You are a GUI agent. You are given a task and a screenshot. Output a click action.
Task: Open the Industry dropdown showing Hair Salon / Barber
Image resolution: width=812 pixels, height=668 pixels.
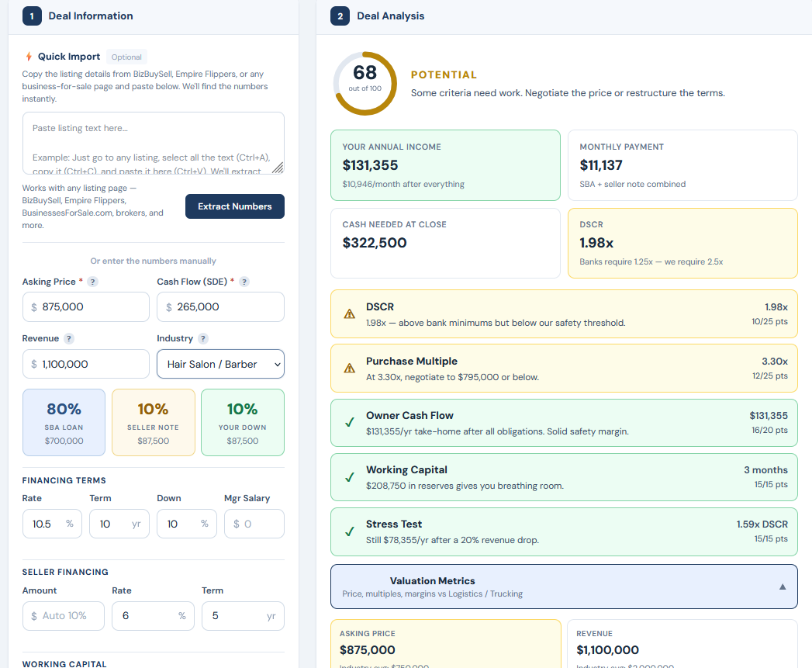tap(220, 364)
